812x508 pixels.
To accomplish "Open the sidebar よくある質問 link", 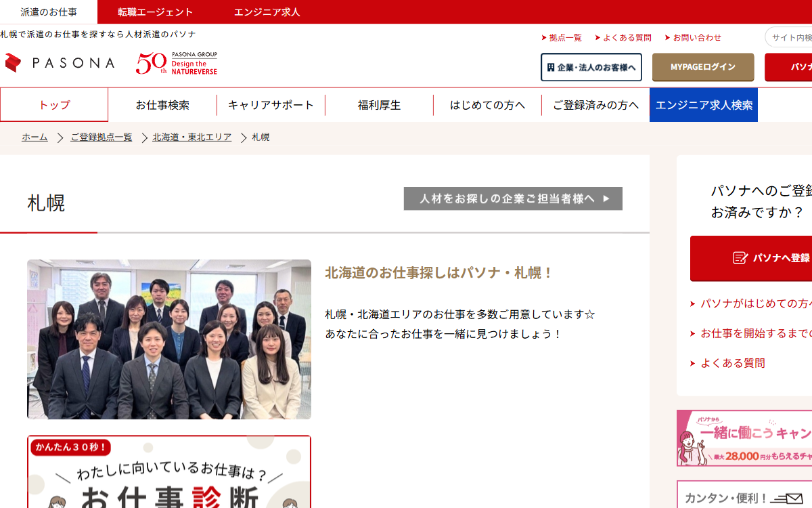I will coord(732,363).
